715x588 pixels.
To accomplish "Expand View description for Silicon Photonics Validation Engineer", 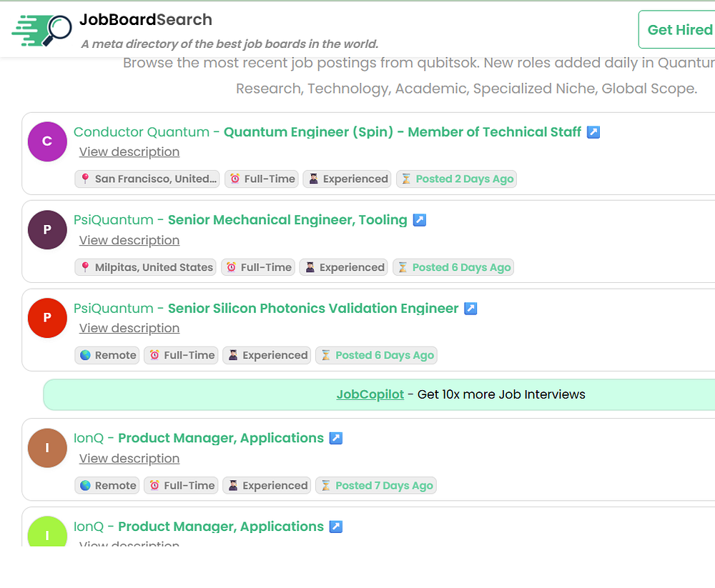I will coord(129,328).
